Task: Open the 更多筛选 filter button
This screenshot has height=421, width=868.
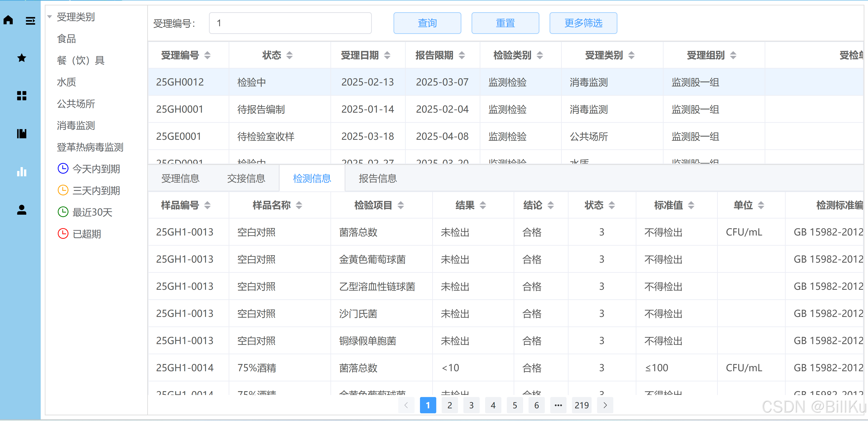Action: point(583,23)
